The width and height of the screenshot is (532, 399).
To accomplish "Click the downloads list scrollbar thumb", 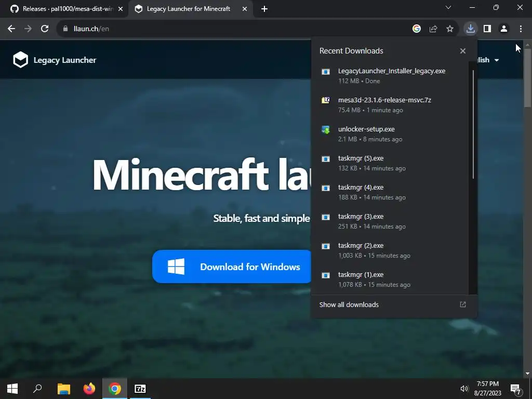I will 473,124.
